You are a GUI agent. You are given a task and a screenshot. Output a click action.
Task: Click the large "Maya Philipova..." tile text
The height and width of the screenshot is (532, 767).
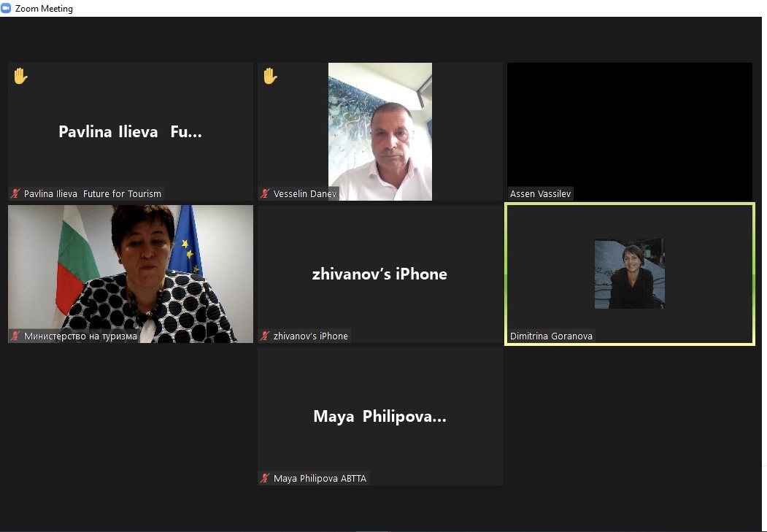[379, 417]
